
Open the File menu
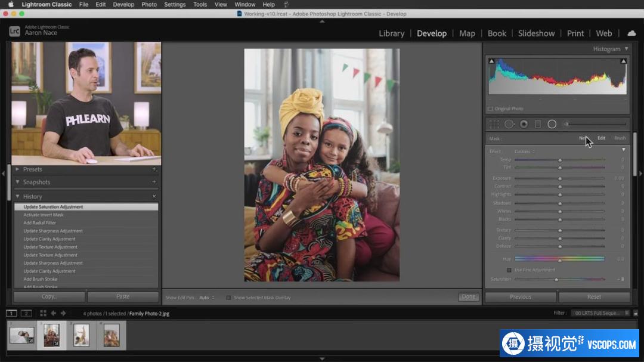pyautogui.click(x=84, y=5)
